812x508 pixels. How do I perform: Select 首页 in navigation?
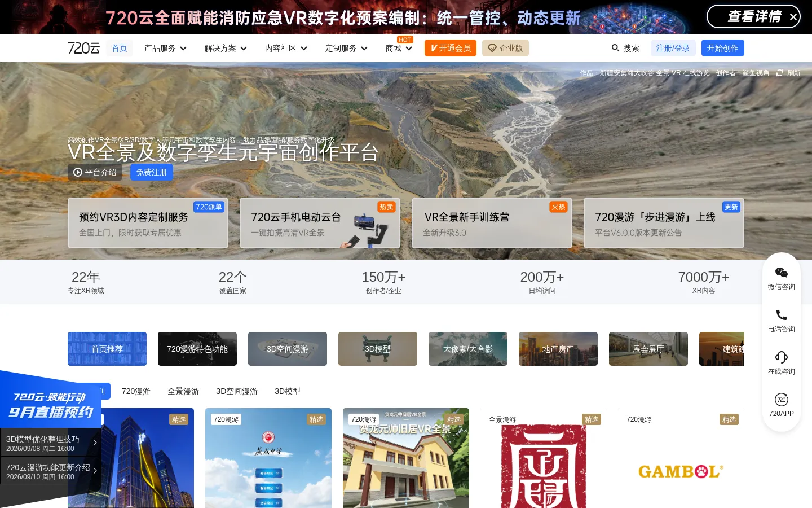click(120, 48)
